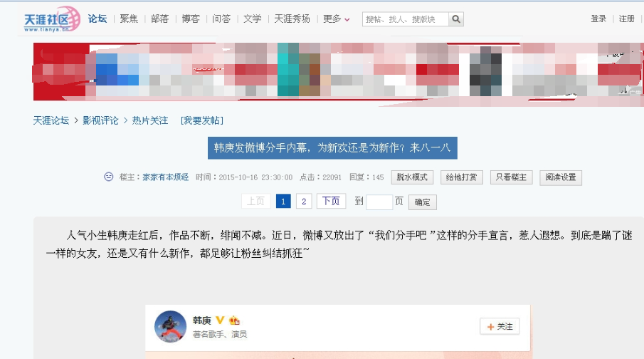Image resolution: width=644 pixels, height=359 pixels.
Task: Click the Tianya community logo
Action: click(x=52, y=19)
